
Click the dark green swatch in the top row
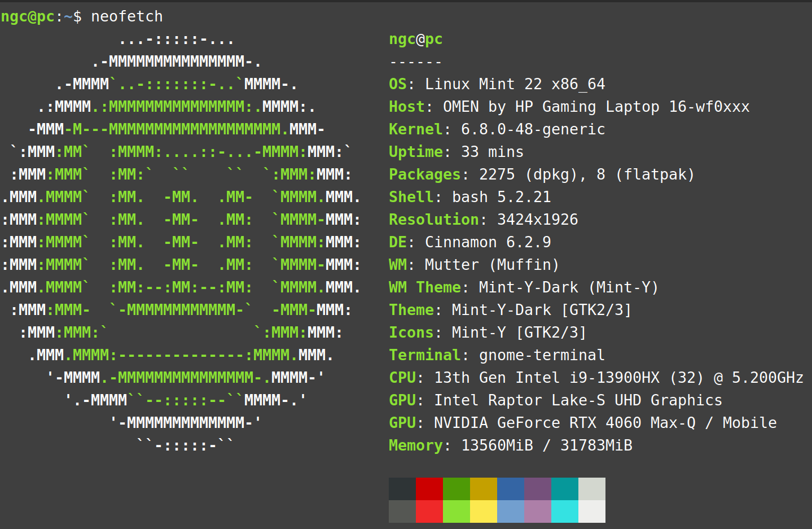(457, 488)
